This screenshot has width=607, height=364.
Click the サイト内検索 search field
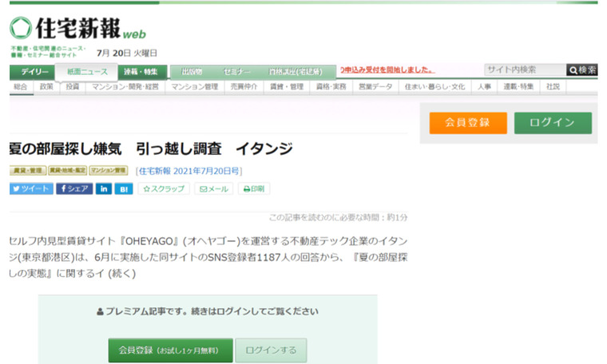point(523,70)
